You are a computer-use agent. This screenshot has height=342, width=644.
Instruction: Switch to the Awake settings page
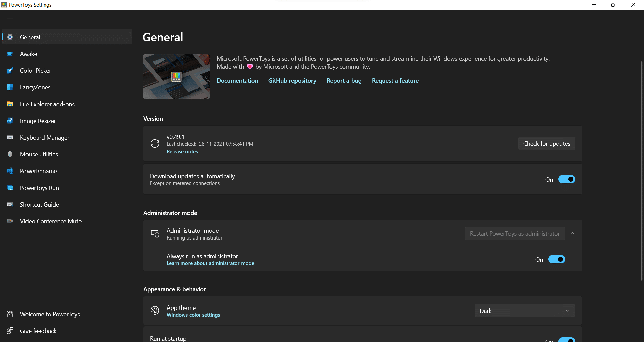tap(29, 54)
